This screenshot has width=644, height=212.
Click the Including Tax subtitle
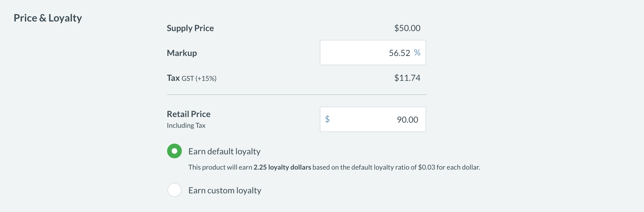point(186,126)
